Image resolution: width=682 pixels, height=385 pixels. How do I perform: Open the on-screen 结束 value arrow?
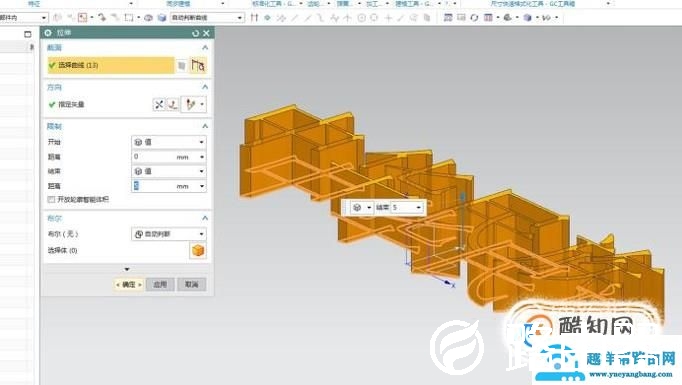[418, 208]
